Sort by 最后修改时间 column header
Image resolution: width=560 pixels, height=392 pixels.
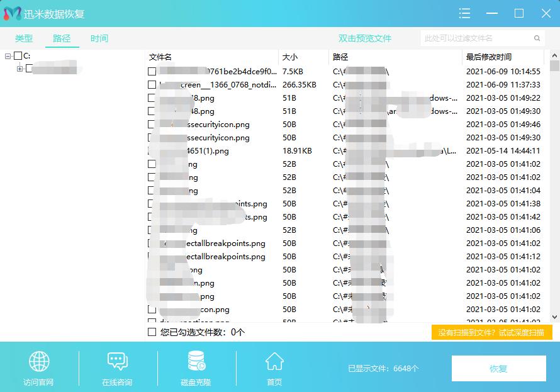(x=488, y=57)
